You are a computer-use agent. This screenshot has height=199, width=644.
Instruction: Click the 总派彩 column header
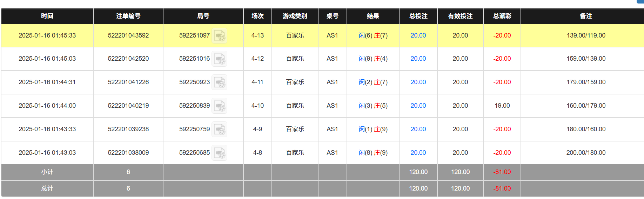[x=502, y=16]
